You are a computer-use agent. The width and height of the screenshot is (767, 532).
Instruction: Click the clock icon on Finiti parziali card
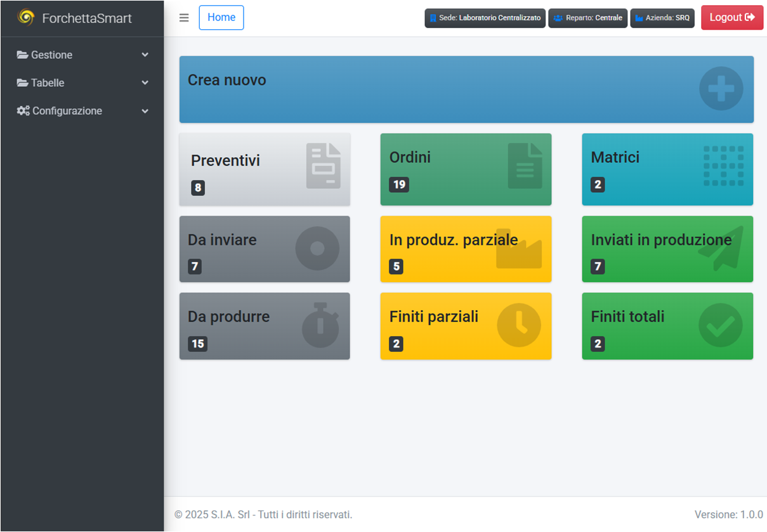[518, 325]
